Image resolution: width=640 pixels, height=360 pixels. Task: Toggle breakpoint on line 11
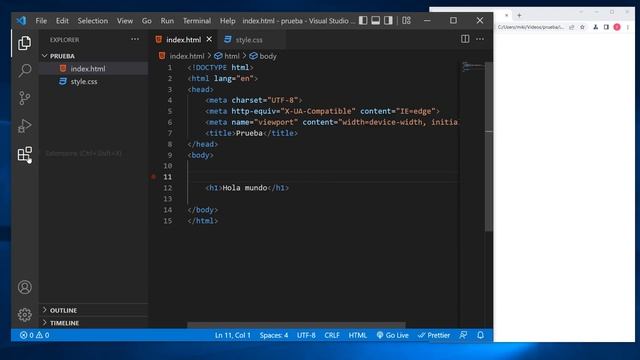click(x=153, y=177)
